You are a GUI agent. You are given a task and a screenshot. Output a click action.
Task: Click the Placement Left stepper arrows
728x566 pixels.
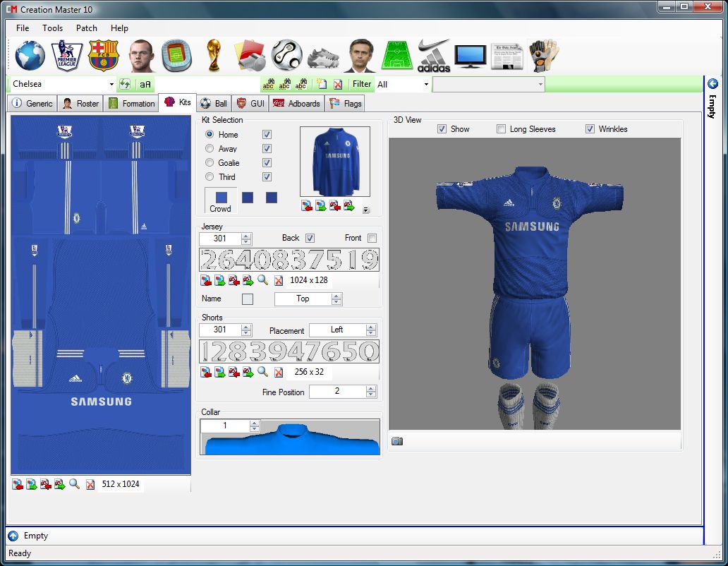370,330
